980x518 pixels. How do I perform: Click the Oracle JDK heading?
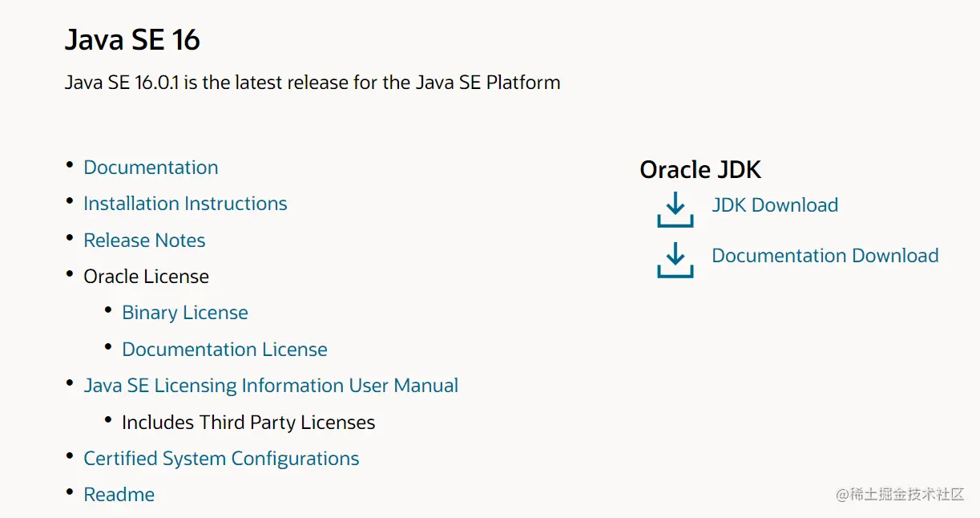tap(700, 170)
